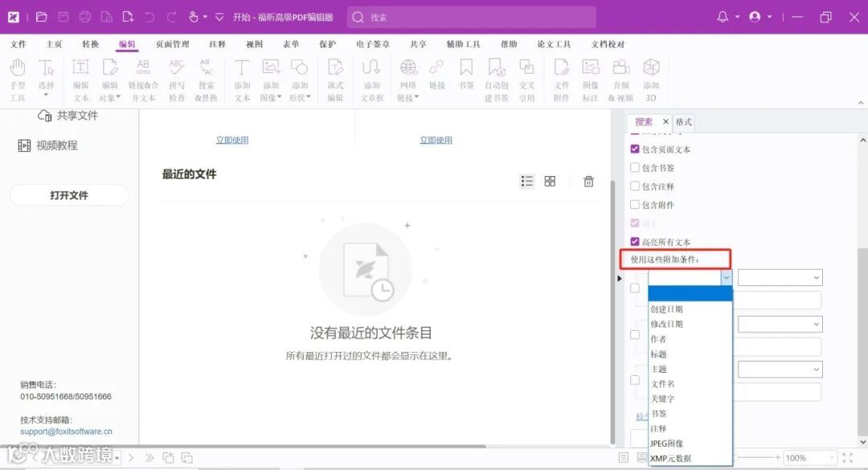Click the 自动创建书签 auto bookmark tool
Screen dimensions: 868x470
tap(497, 80)
